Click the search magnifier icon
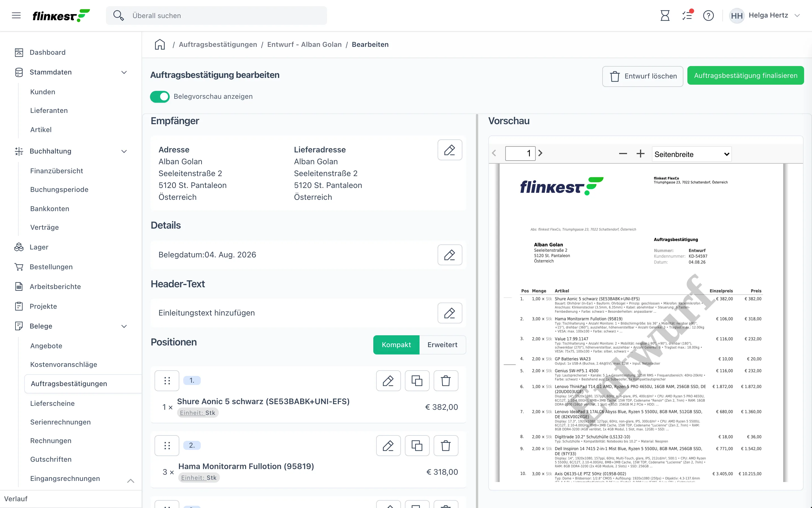The image size is (812, 508). click(118, 16)
